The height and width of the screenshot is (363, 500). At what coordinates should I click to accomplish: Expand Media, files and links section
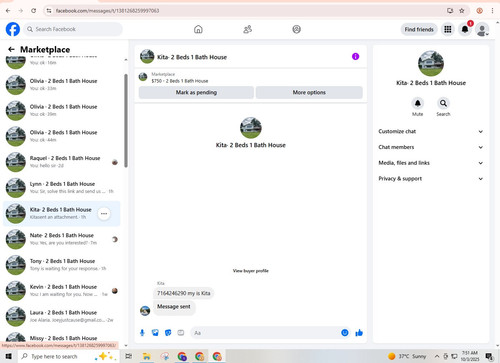click(431, 163)
